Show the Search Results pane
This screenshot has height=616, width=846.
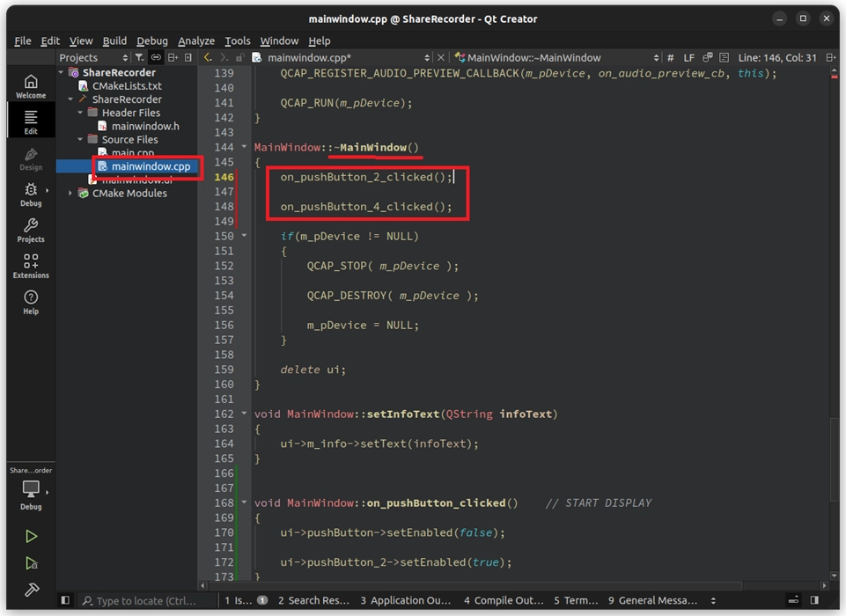click(x=313, y=600)
